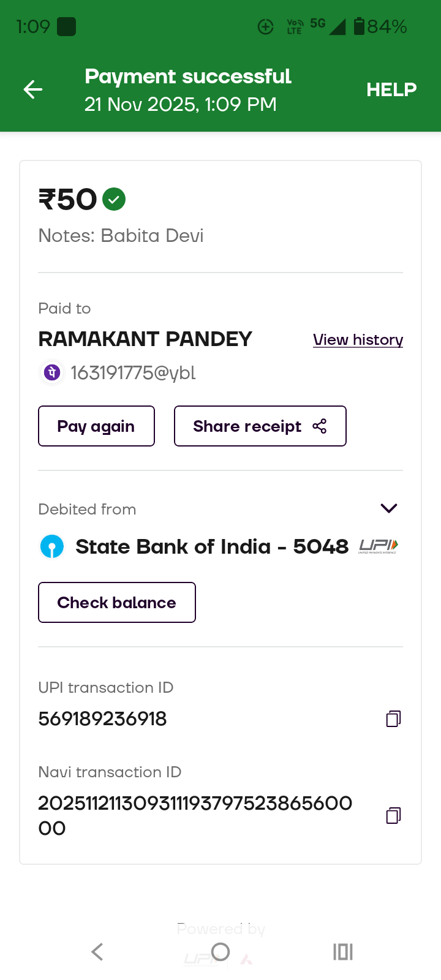Open HELP for this payment
441x980 pixels.
pyautogui.click(x=391, y=89)
